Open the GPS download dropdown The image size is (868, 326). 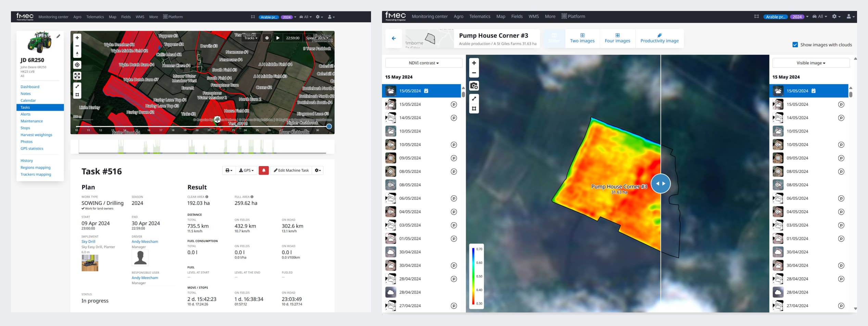[x=246, y=171]
